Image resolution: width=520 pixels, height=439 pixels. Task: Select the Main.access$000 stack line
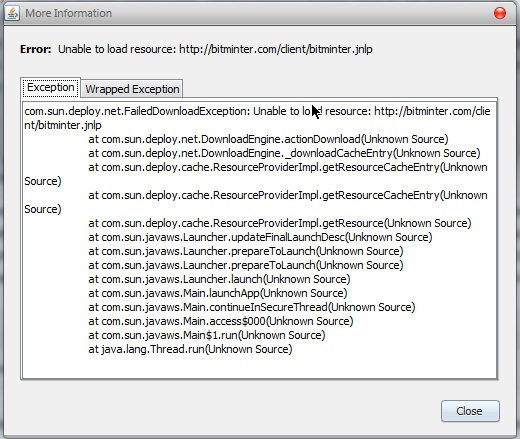221,321
